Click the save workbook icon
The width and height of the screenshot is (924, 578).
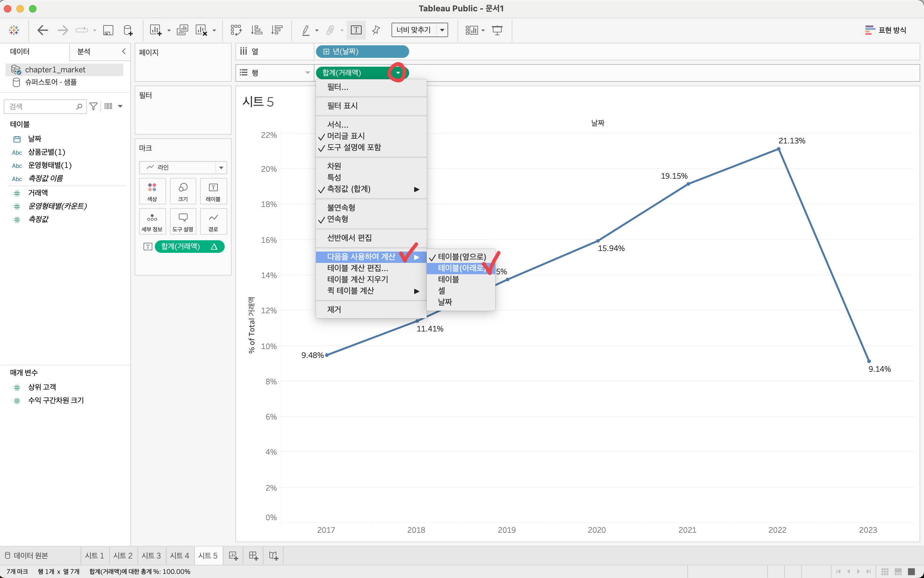pyautogui.click(x=108, y=30)
